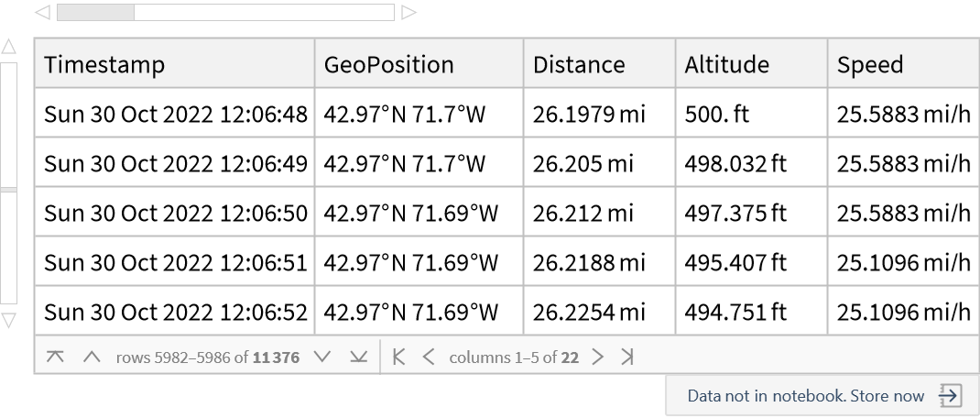Select the Timestamp column header
Viewport: 980px width, 418px height.
point(104,65)
